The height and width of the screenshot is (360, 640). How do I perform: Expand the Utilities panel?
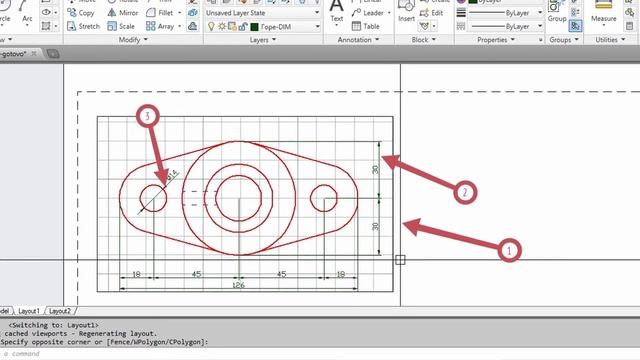tap(610, 40)
